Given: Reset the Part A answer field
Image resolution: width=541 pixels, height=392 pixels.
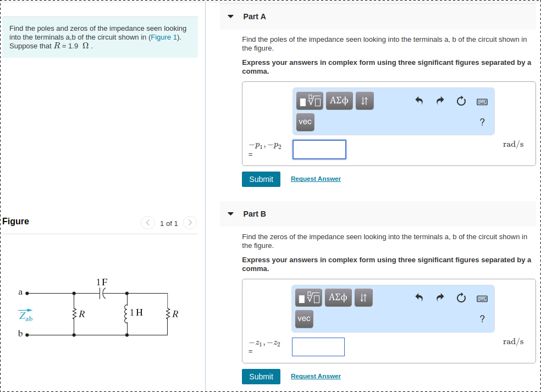Looking at the screenshot, I should pyautogui.click(x=461, y=101).
